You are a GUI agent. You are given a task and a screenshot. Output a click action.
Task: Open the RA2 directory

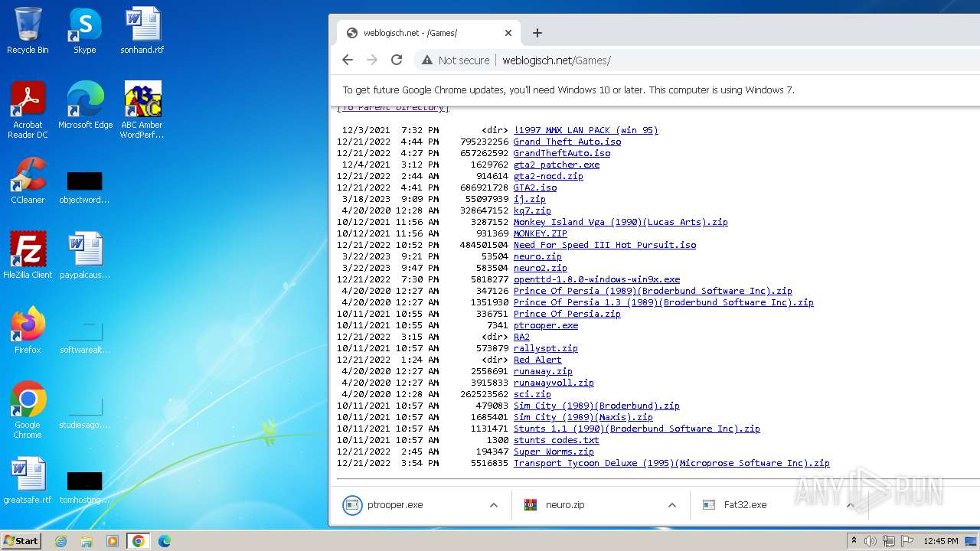(521, 337)
